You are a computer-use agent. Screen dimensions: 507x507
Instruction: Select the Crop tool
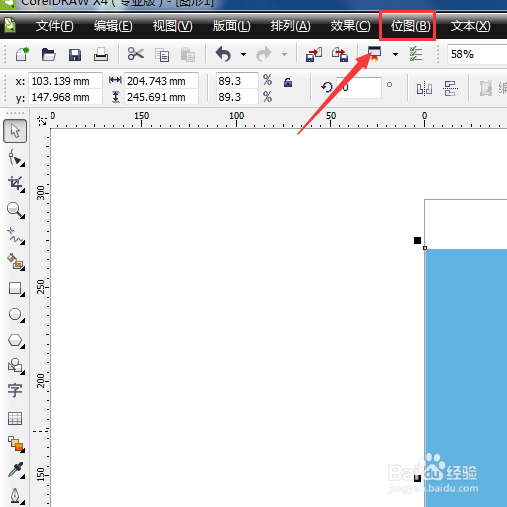15,184
